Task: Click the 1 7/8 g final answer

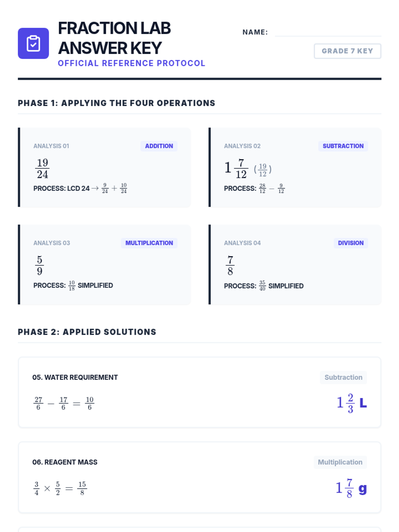Action: click(x=351, y=488)
